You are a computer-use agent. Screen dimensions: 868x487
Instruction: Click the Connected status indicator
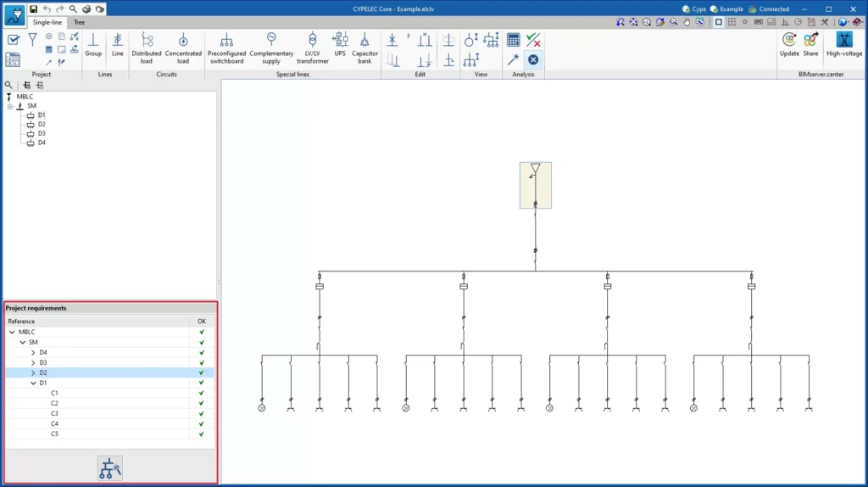(x=769, y=8)
